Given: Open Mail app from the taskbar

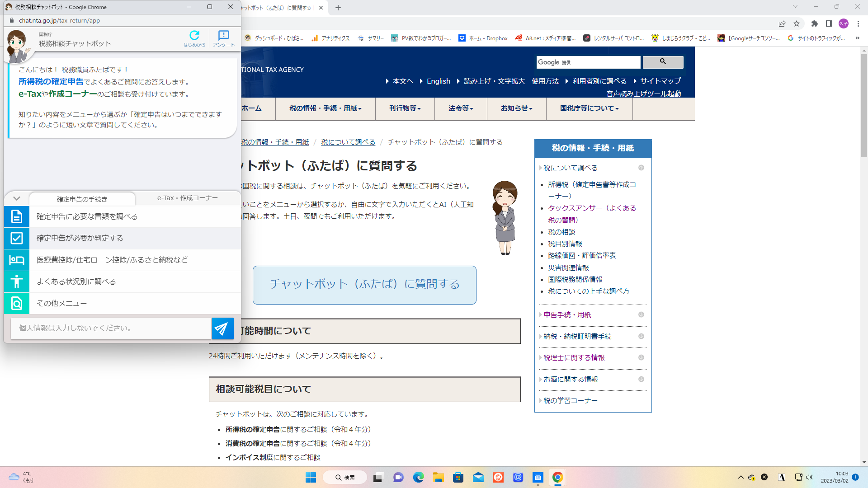Looking at the screenshot, I should point(478,477).
